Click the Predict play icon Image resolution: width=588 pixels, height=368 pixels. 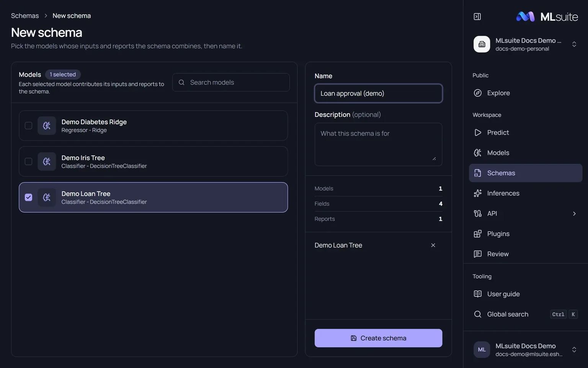click(x=478, y=132)
